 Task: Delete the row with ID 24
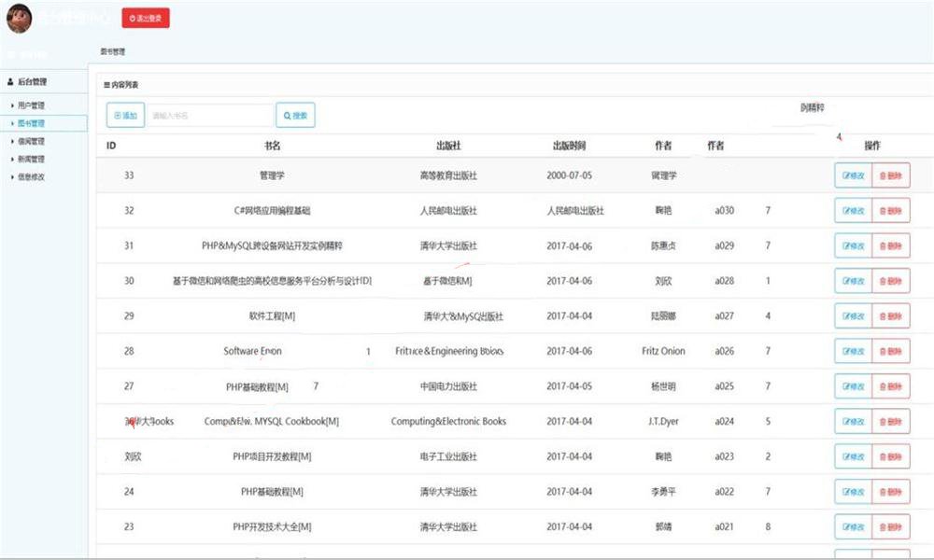(890, 492)
